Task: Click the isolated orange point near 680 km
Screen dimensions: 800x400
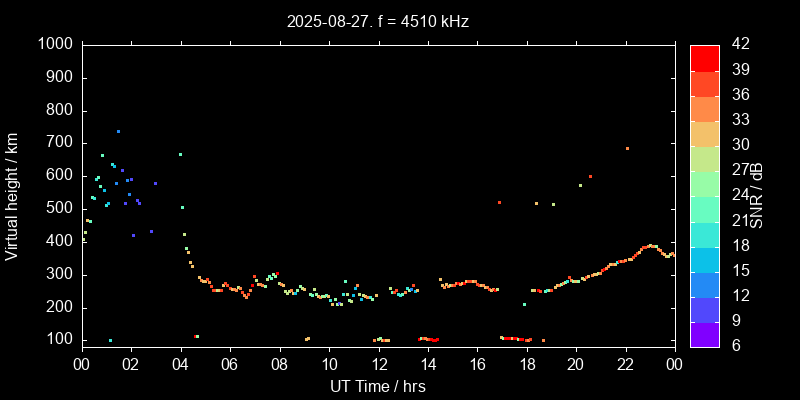Action: (627, 148)
